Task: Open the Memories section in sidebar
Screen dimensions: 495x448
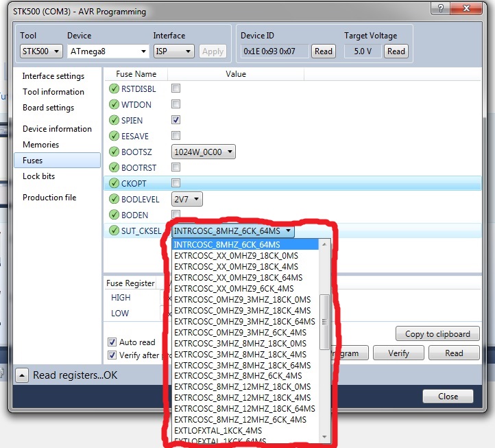Action: point(40,145)
